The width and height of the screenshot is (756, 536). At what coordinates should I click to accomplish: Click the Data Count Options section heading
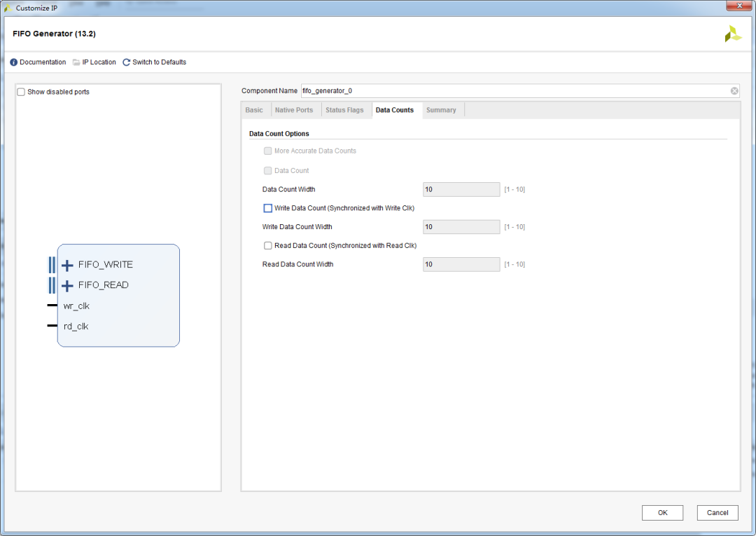(x=279, y=134)
